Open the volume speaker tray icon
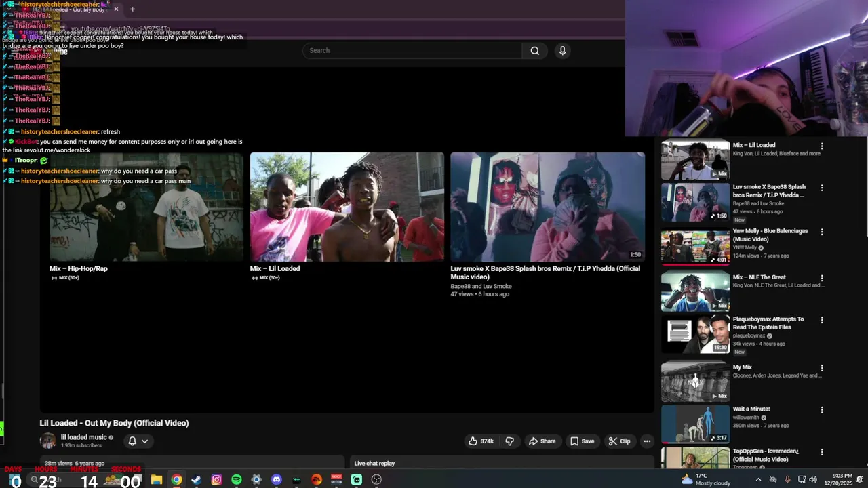Viewport: 868px width, 488px height. [813, 480]
